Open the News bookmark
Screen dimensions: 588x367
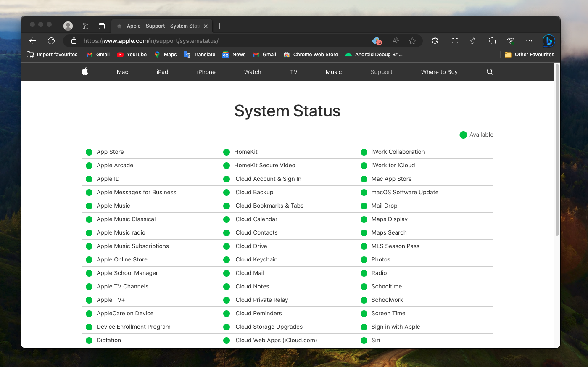[x=234, y=55]
